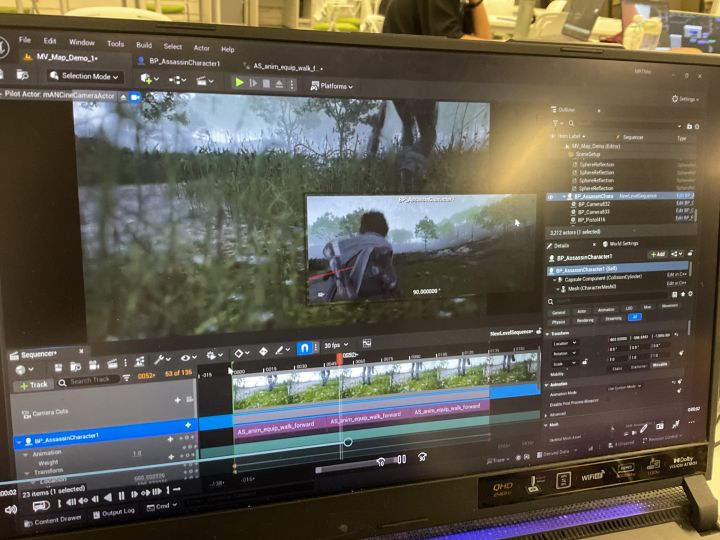The width and height of the screenshot is (720, 540).
Task: Close the Sequencer tab
Action: pos(81,351)
